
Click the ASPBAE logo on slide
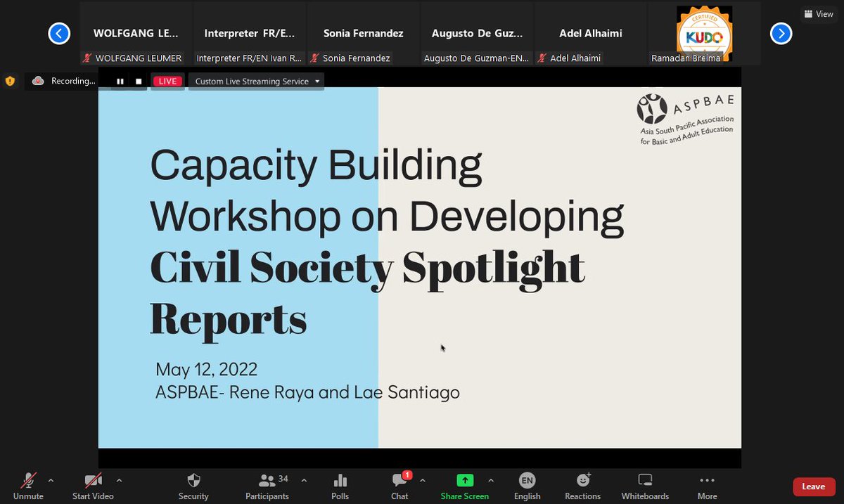pyautogui.click(x=685, y=118)
